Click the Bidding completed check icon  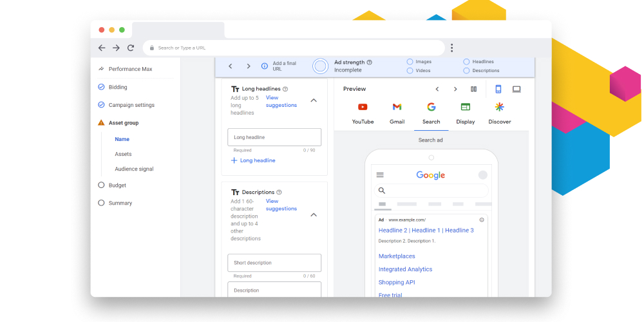tap(101, 87)
